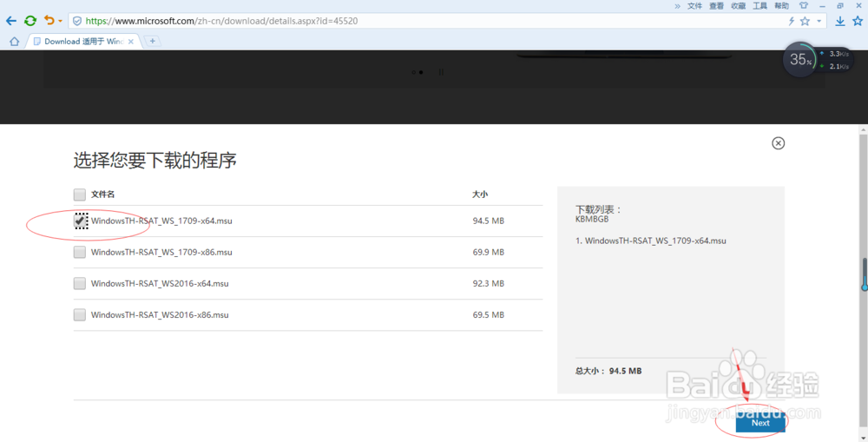Go back with the blue arrow
The height and width of the screenshot is (442, 868).
click(11, 21)
